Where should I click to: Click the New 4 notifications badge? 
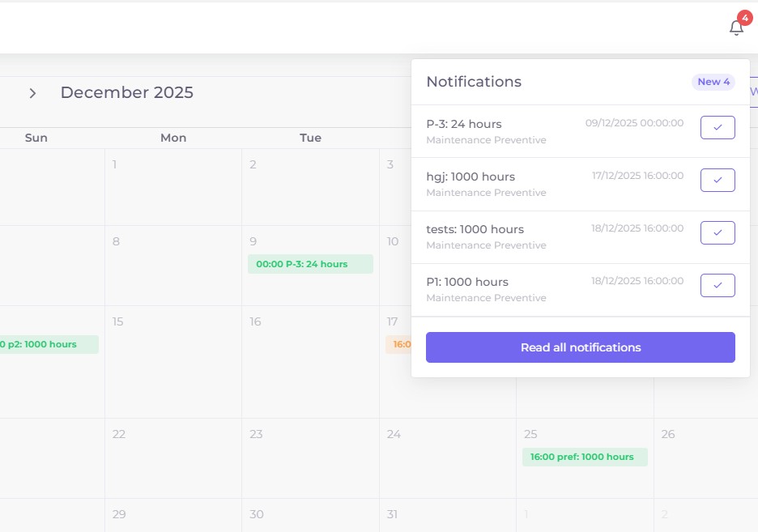pos(713,82)
